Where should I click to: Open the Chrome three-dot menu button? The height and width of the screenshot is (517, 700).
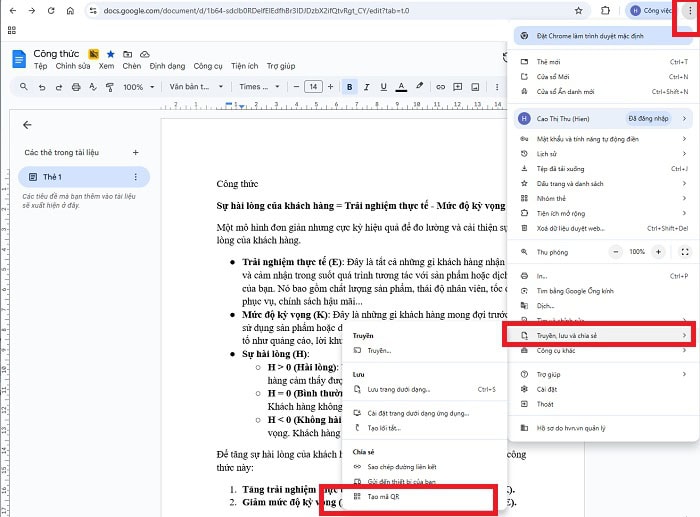coord(690,11)
